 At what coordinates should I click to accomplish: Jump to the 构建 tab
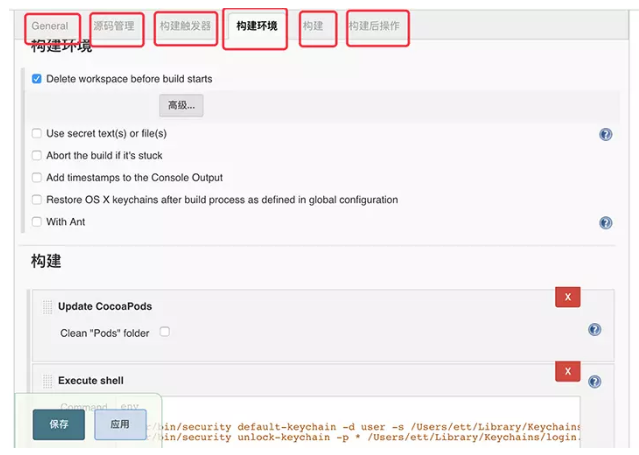pyautogui.click(x=313, y=26)
